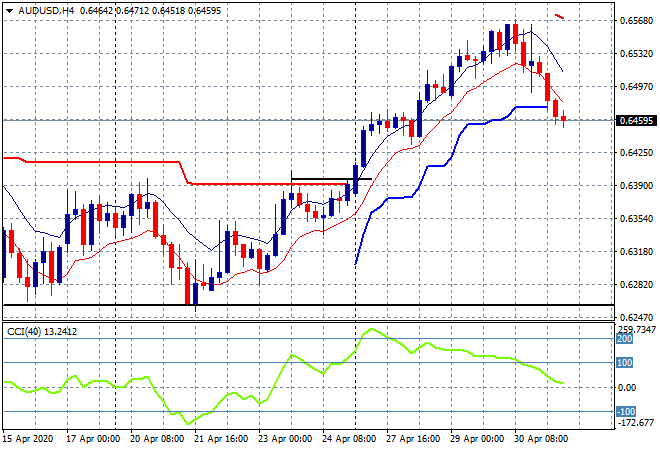Click the 15 Apr 2020 date label
The image size is (660, 450).
point(28,439)
